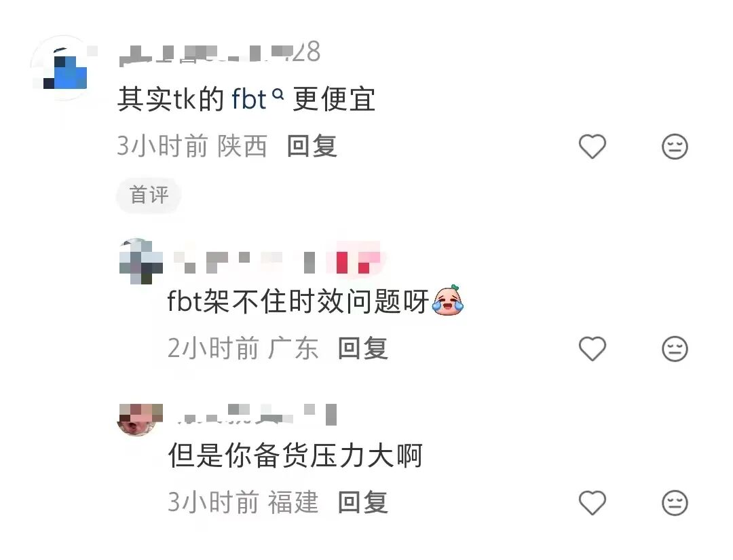Image resolution: width=733 pixels, height=560 pixels.
Task: Open the first commenter's blue avatar
Action: click(64, 68)
